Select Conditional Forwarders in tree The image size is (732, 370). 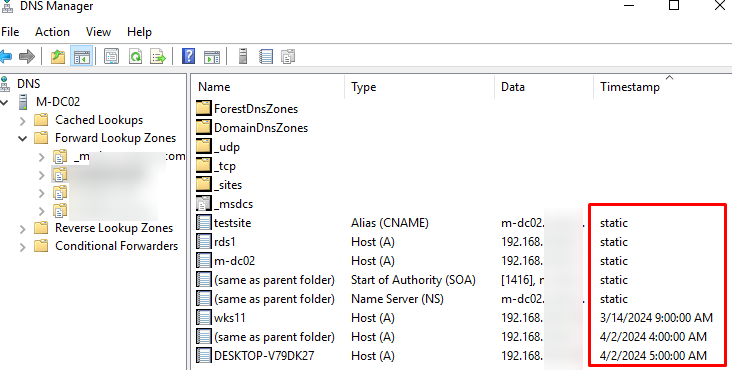coord(116,246)
